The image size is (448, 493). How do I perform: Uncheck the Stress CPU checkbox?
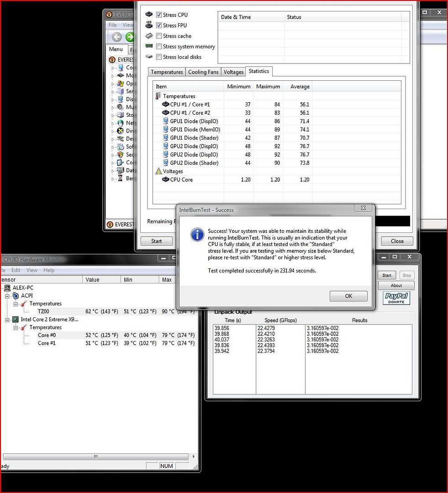pyautogui.click(x=159, y=15)
